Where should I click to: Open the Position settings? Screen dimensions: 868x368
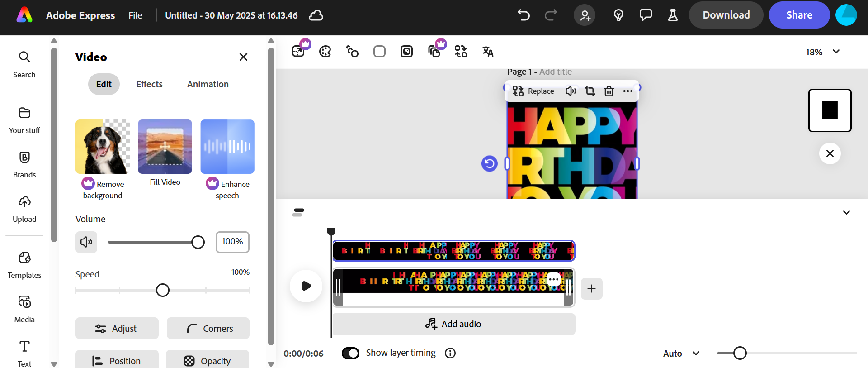pos(117,360)
